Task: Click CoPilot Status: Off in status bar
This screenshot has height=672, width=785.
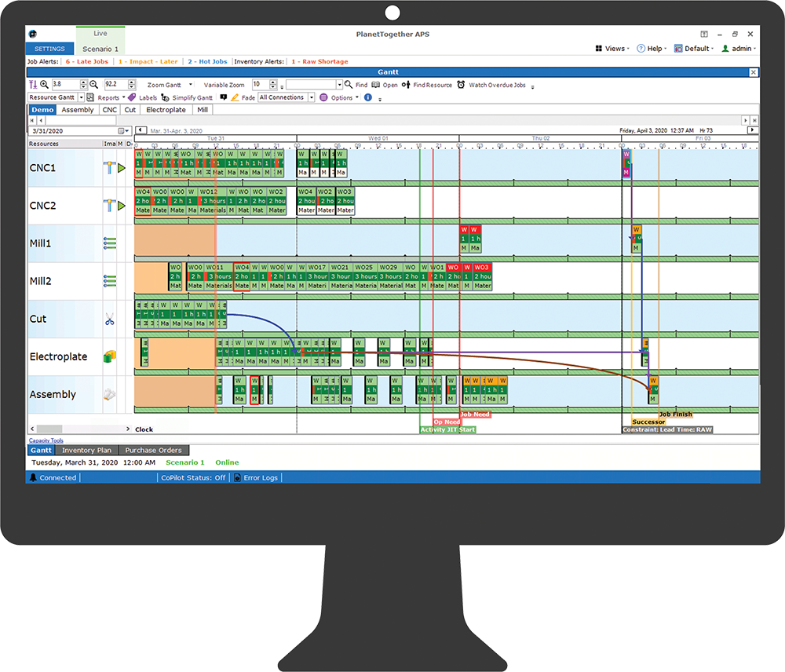Action: click(193, 478)
